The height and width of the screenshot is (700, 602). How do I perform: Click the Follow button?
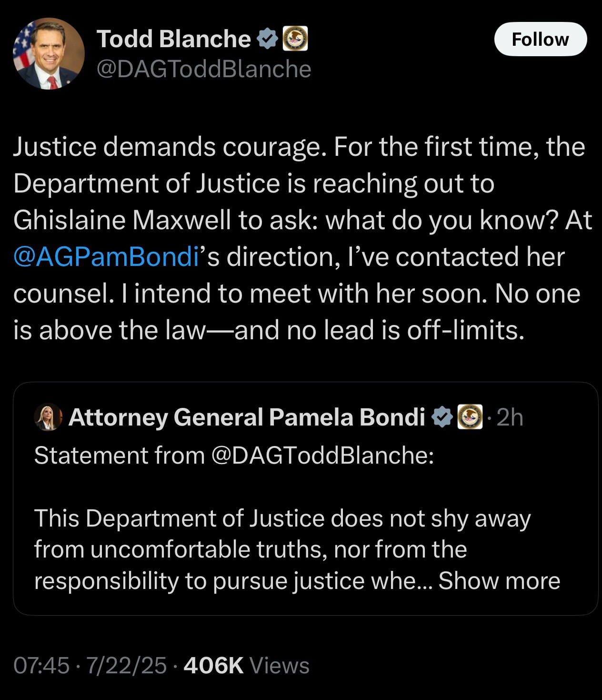tap(540, 39)
